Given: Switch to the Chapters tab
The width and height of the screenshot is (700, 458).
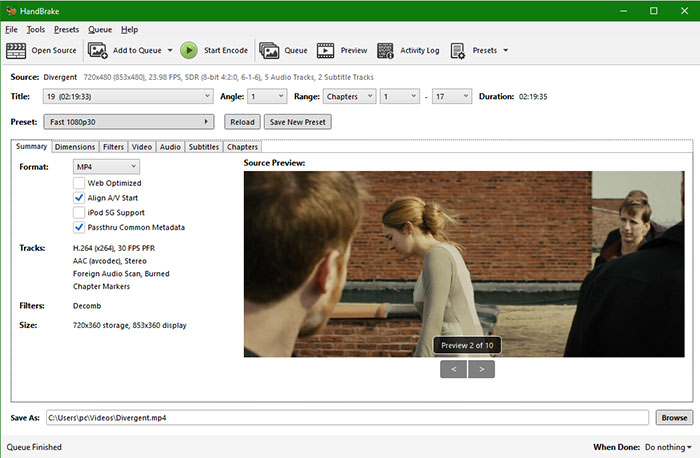Looking at the screenshot, I should [242, 147].
